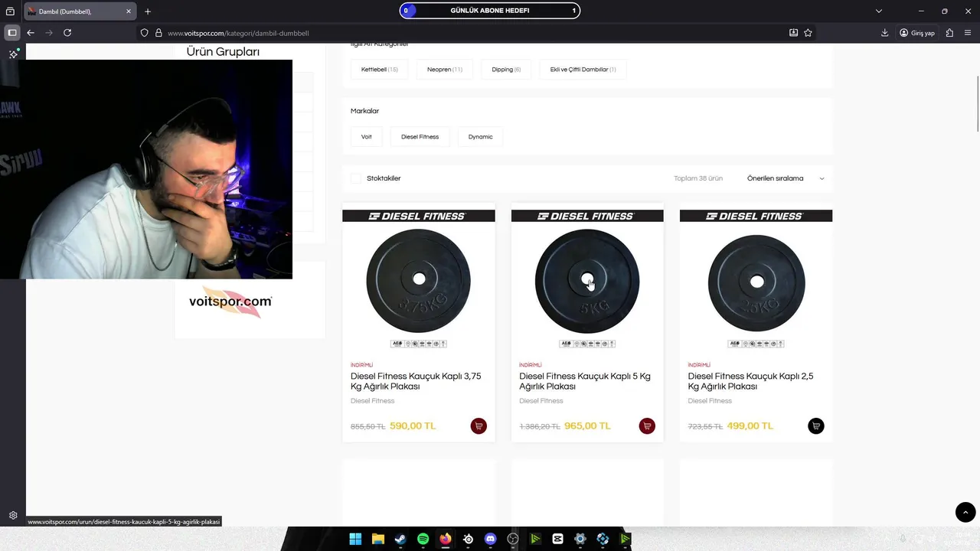Select the Dipping subcategory
This screenshot has width=980, height=551.
click(506, 70)
